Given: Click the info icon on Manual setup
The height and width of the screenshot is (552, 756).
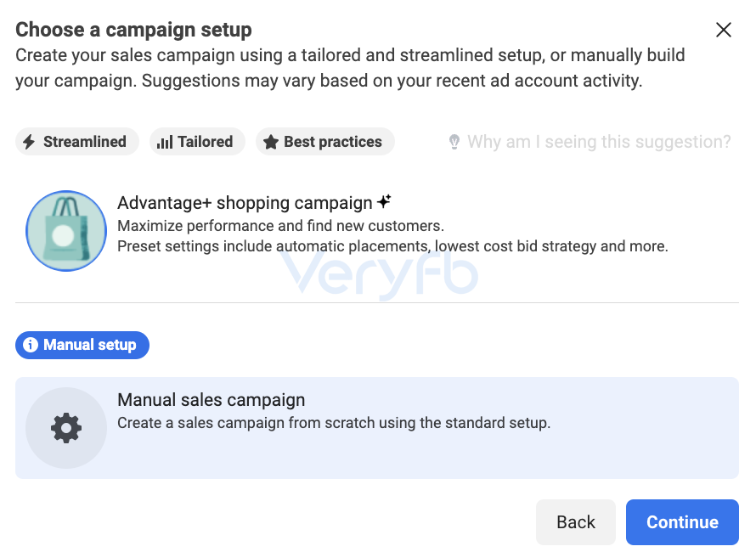Looking at the screenshot, I should 31,345.
